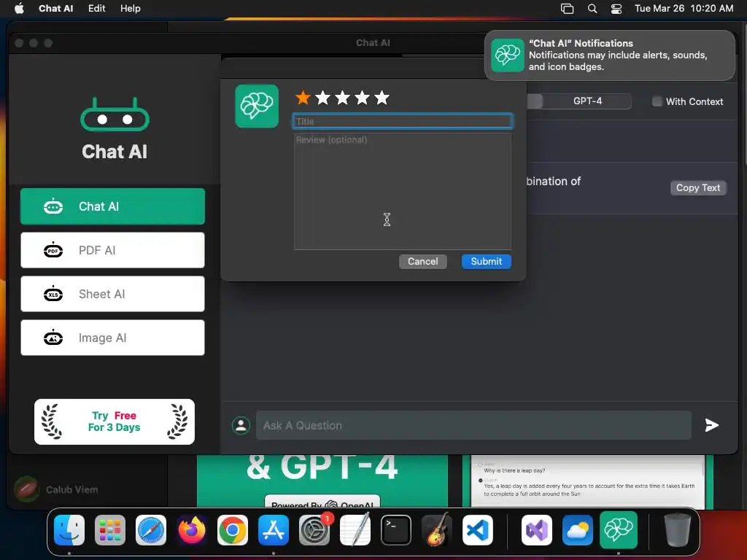747x560 pixels.
Task: Open the Help menu
Action: (x=130, y=8)
